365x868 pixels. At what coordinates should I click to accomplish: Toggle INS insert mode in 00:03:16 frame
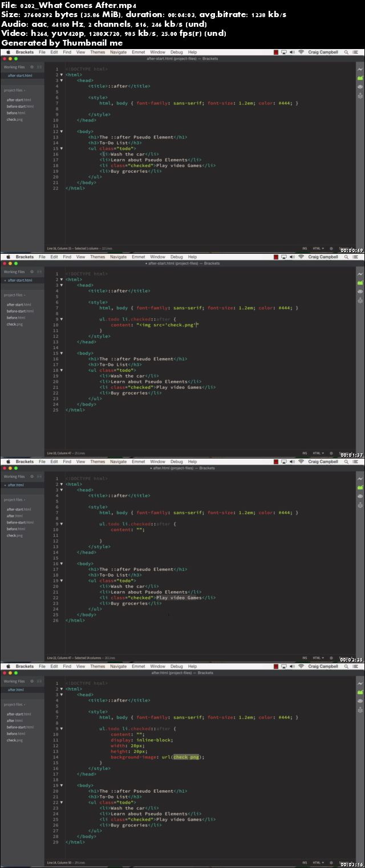coord(305,862)
